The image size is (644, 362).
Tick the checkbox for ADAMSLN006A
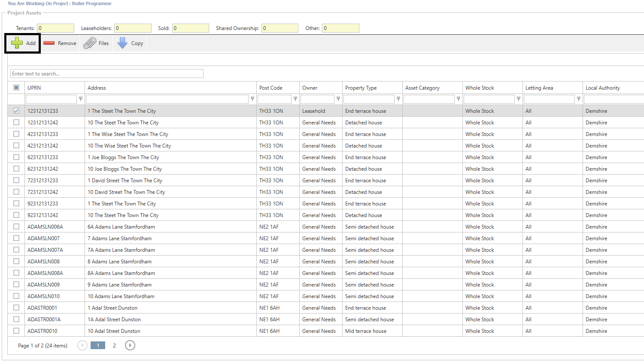tap(16, 226)
